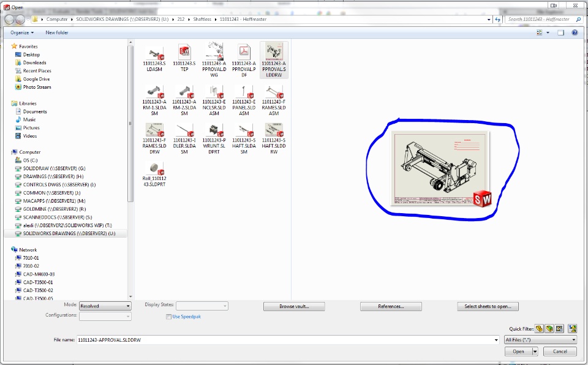
Task: Select file 11011243-FRAMES.SLDDRW
Action: coord(154,139)
